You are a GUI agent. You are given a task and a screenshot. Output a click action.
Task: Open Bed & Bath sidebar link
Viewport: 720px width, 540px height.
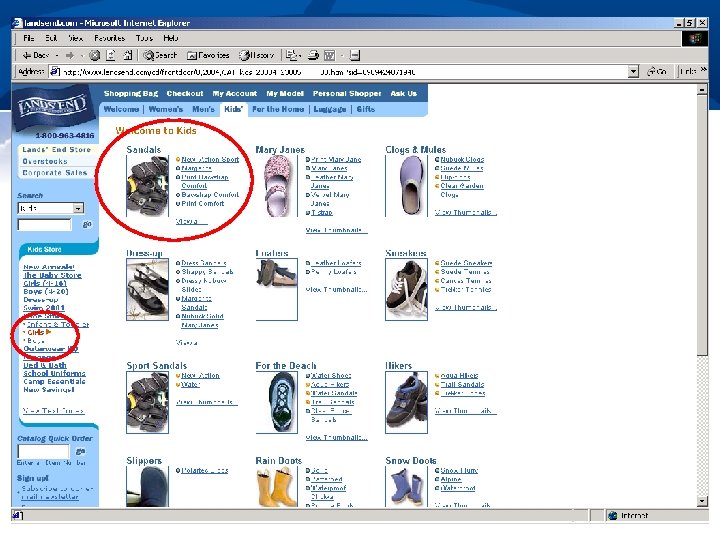tap(45, 366)
